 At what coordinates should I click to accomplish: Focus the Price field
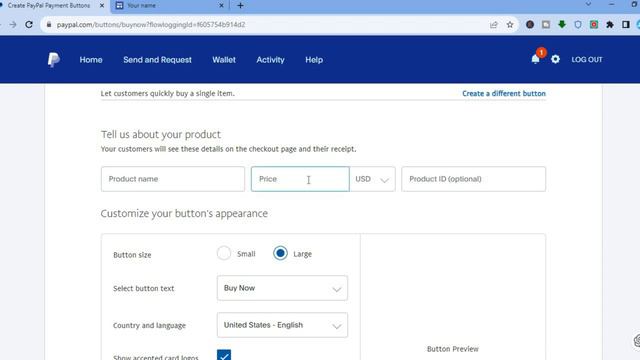pyautogui.click(x=300, y=179)
